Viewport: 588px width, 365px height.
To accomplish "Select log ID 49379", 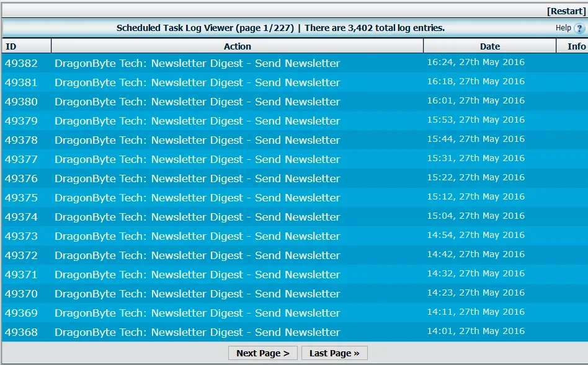I will point(21,121).
